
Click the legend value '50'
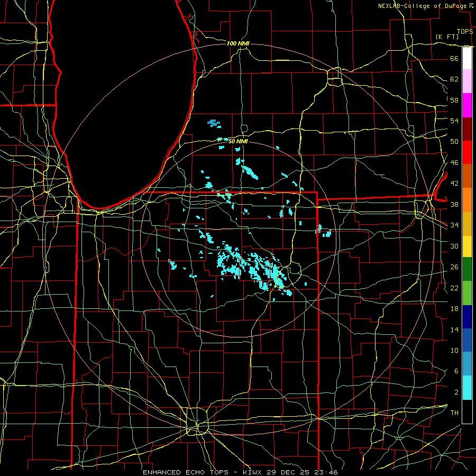(x=454, y=141)
